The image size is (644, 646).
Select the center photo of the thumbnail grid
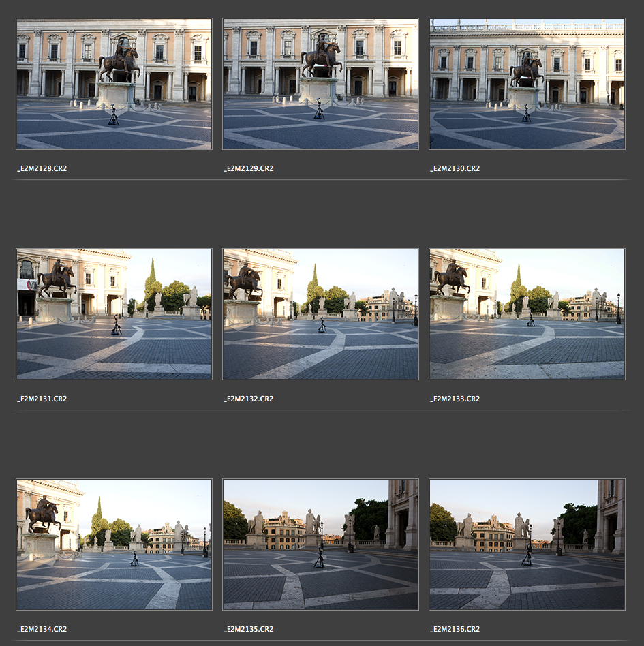point(320,314)
